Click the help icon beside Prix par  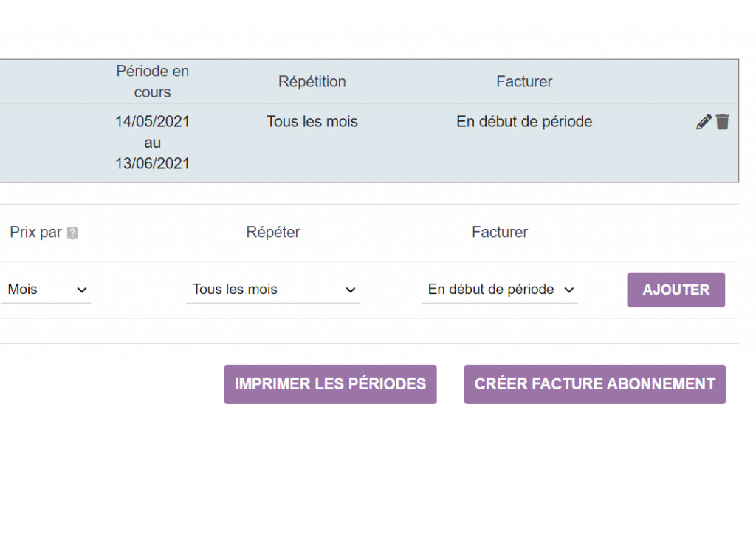[72, 233]
